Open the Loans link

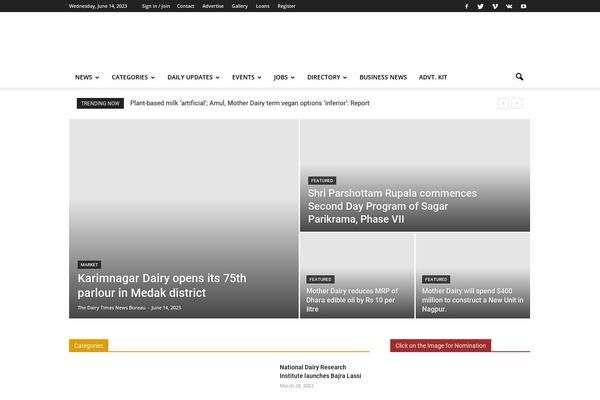click(262, 6)
